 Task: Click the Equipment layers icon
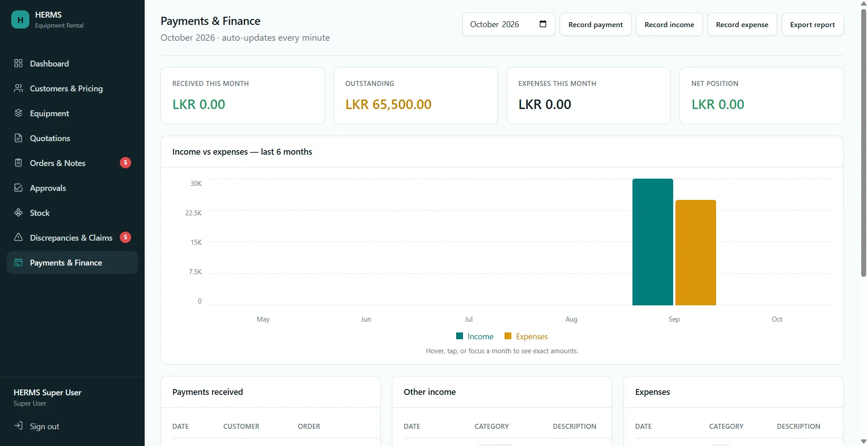(19, 113)
